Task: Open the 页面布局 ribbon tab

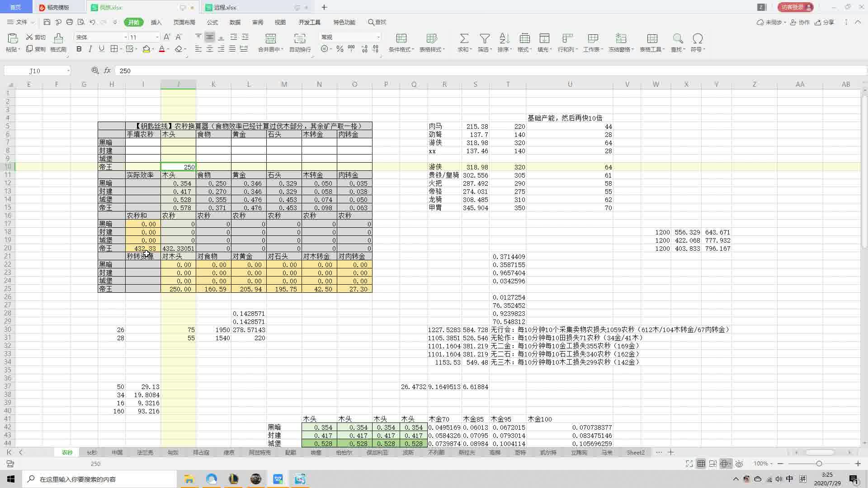Action: [184, 22]
